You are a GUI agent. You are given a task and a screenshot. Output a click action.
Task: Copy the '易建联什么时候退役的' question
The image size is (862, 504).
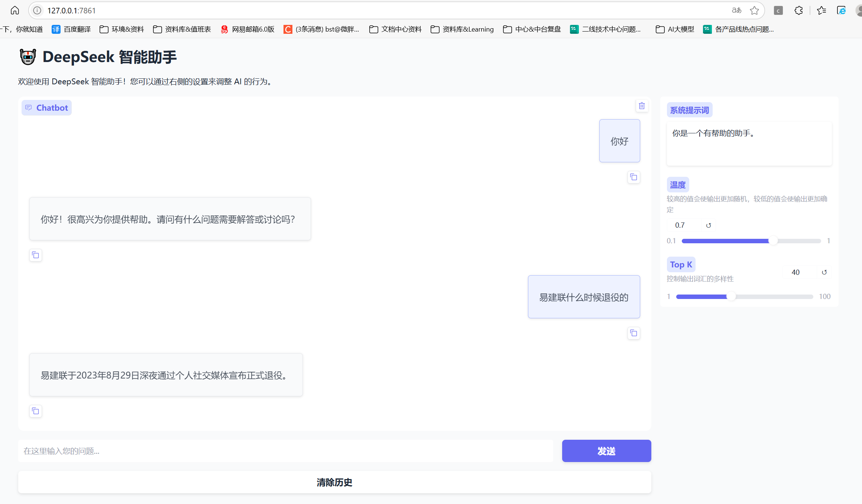[x=633, y=333]
